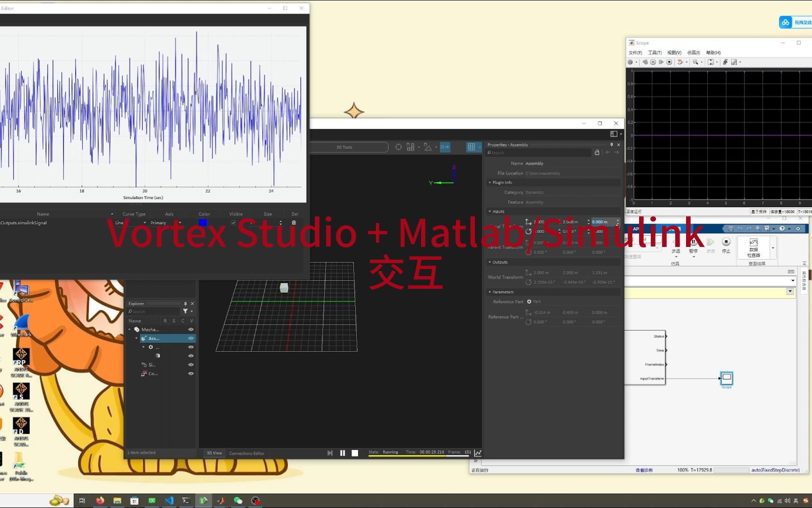Screen dimensions: 812x508
Task: Select the Co... item in Explorer tree
Action: coord(153,373)
